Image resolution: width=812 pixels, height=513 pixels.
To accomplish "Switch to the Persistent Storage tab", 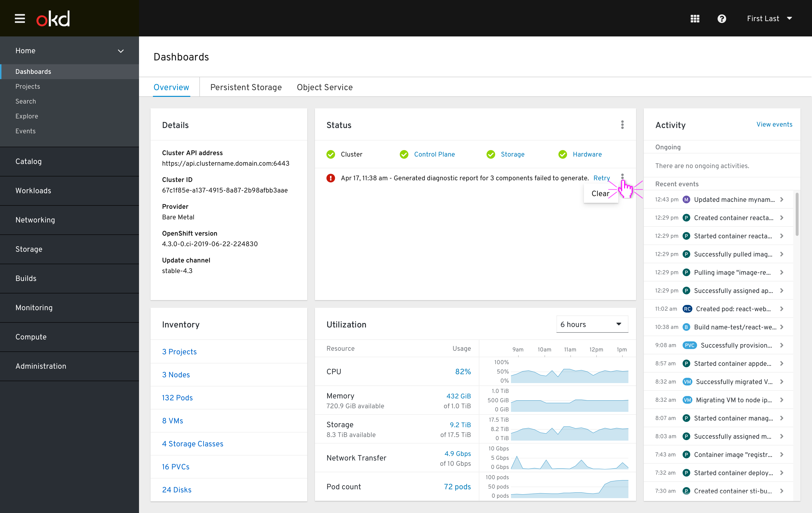I will pyautogui.click(x=246, y=87).
